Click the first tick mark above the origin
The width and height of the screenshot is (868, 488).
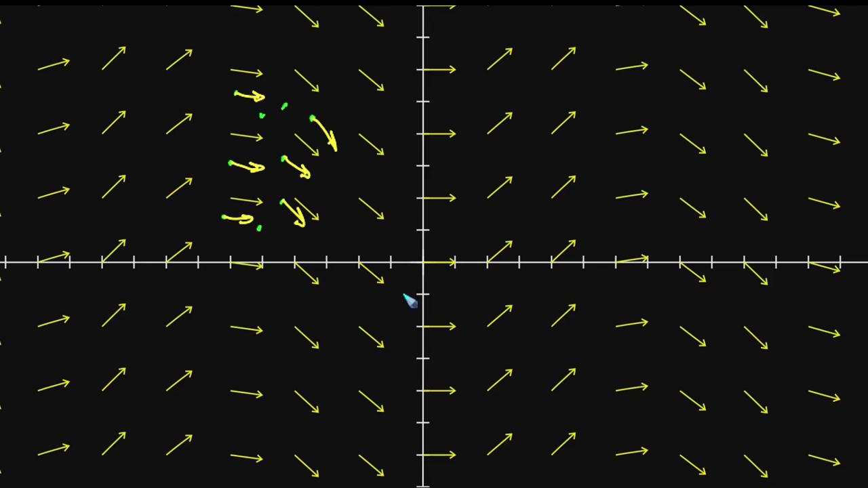pos(423,230)
